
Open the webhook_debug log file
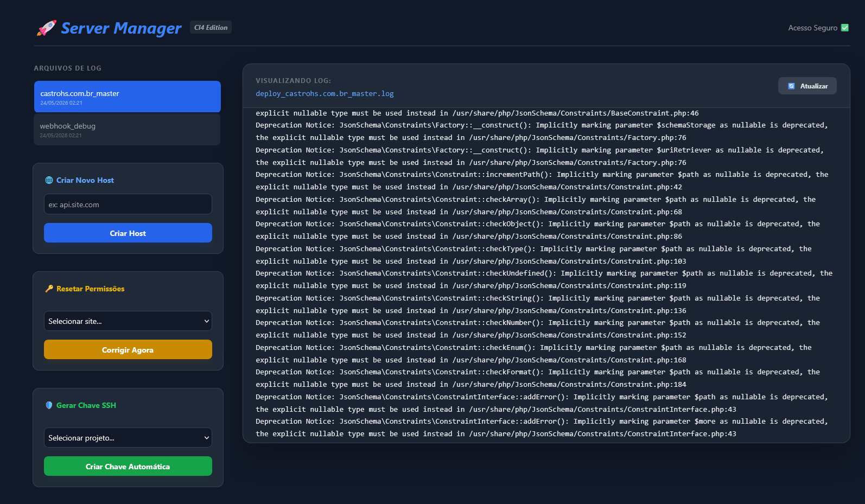click(127, 129)
